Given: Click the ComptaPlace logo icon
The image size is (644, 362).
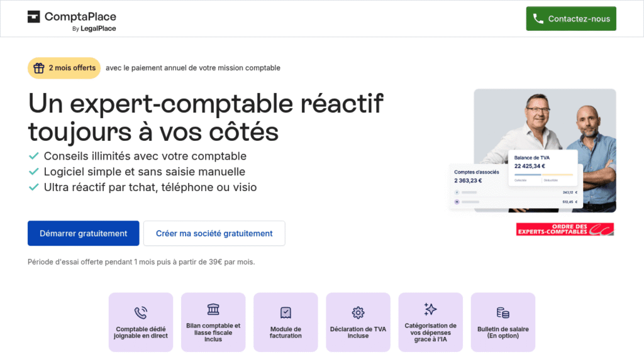Looking at the screenshot, I should tap(34, 17).
